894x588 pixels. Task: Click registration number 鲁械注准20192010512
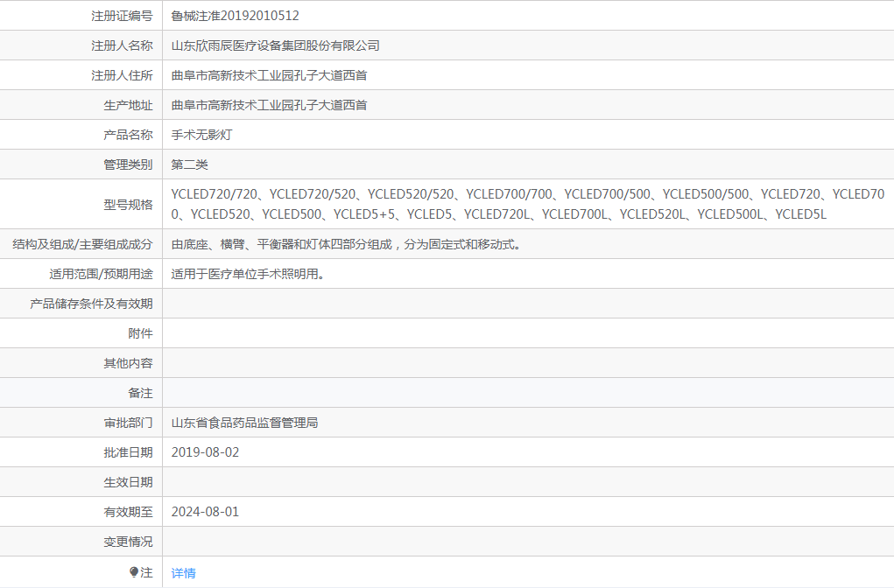tap(236, 16)
